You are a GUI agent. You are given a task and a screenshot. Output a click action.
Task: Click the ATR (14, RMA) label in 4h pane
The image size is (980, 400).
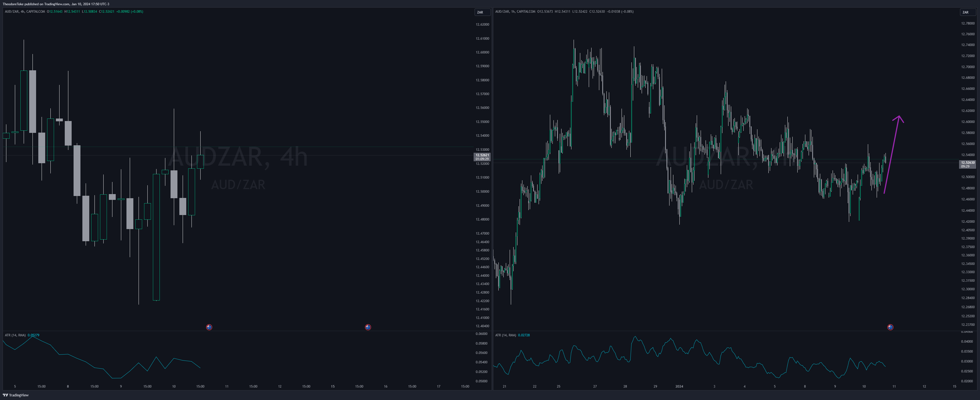[15, 335]
